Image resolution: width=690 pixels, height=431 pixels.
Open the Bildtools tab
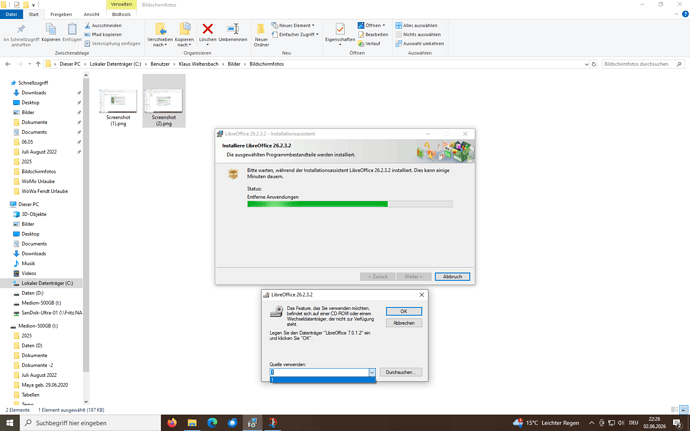tap(121, 14)
